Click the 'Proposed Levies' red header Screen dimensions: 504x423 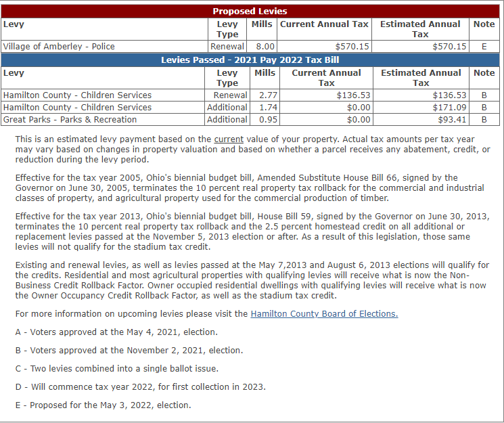point(250,12)
